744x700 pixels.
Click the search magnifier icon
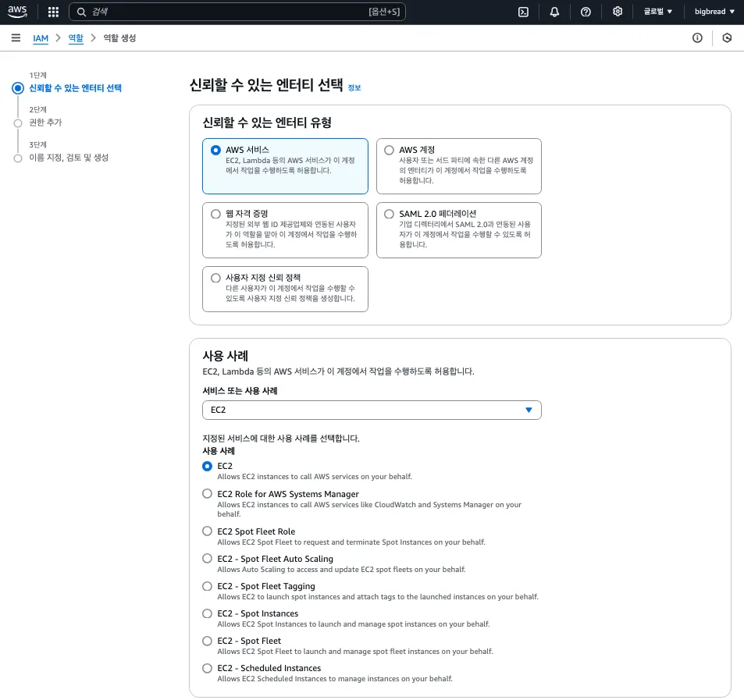coord(82,12)
